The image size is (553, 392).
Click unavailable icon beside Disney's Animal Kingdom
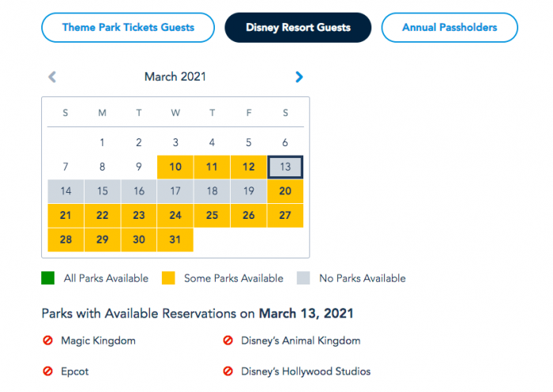click(228, 341)
